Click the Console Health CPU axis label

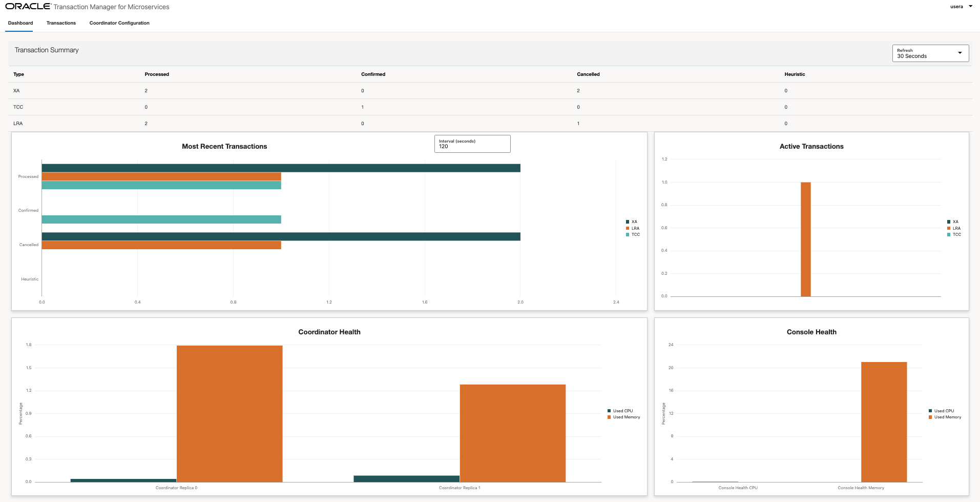coord(738,488)
